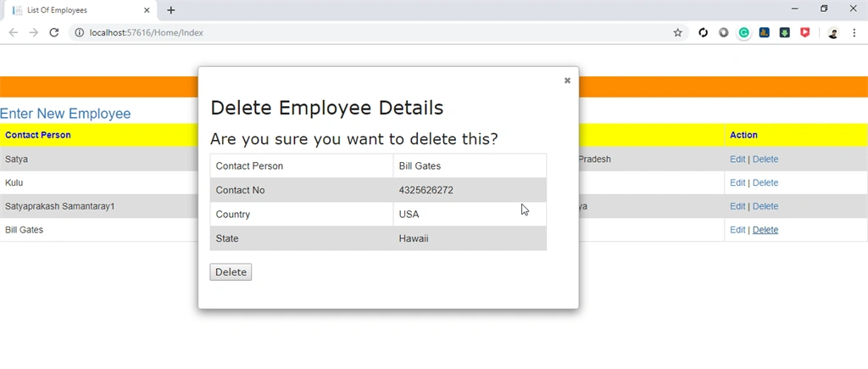Screen dimensions: 868x369
Task: Click the site information icon in the address bar
Action: point(79,33)
